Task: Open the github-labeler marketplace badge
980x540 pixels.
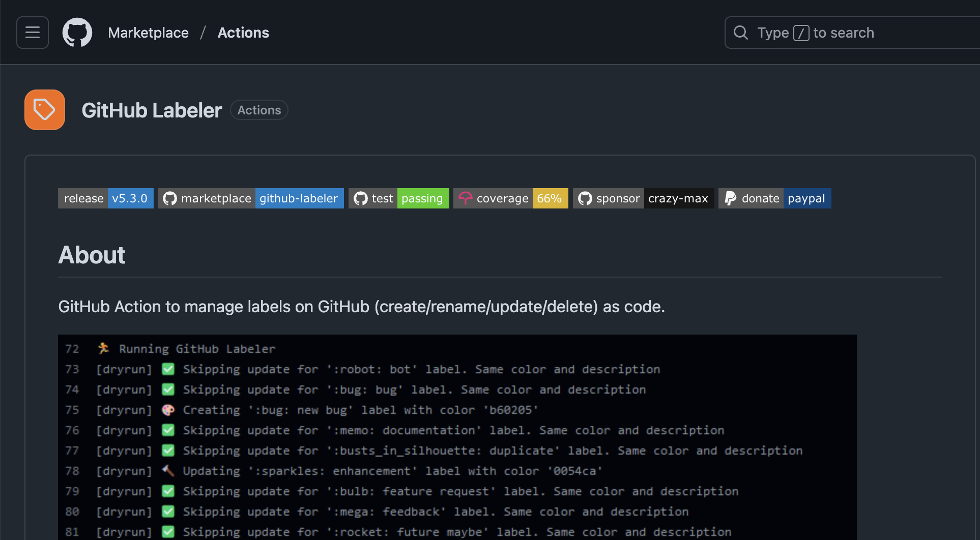Action: (x=299, y=198)
